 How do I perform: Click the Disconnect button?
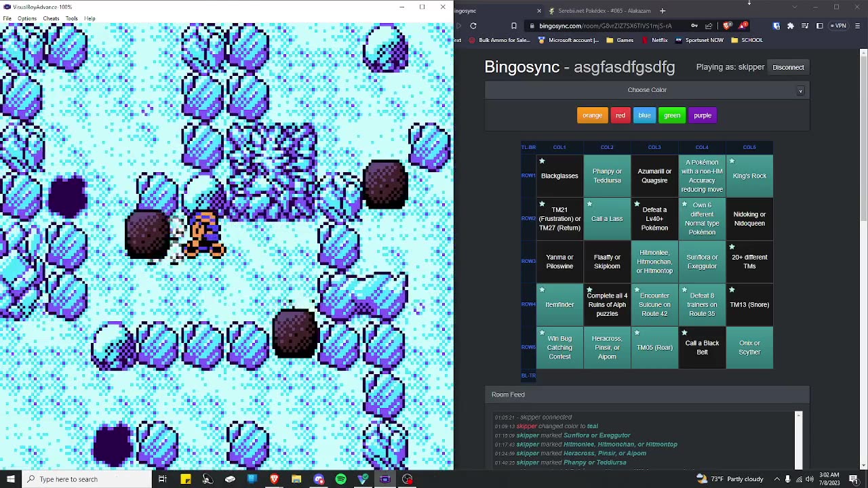[788, 67]
